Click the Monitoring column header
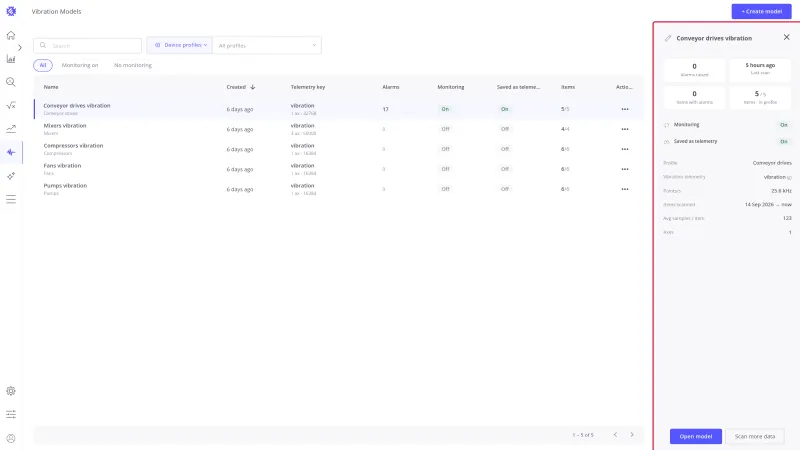 (x=451, y=87)
